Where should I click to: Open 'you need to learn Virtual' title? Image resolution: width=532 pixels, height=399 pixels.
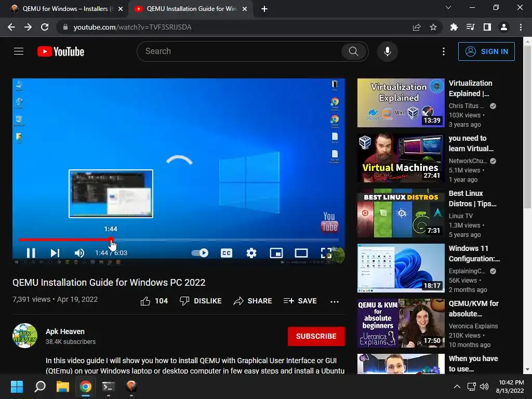click(471, 143)
